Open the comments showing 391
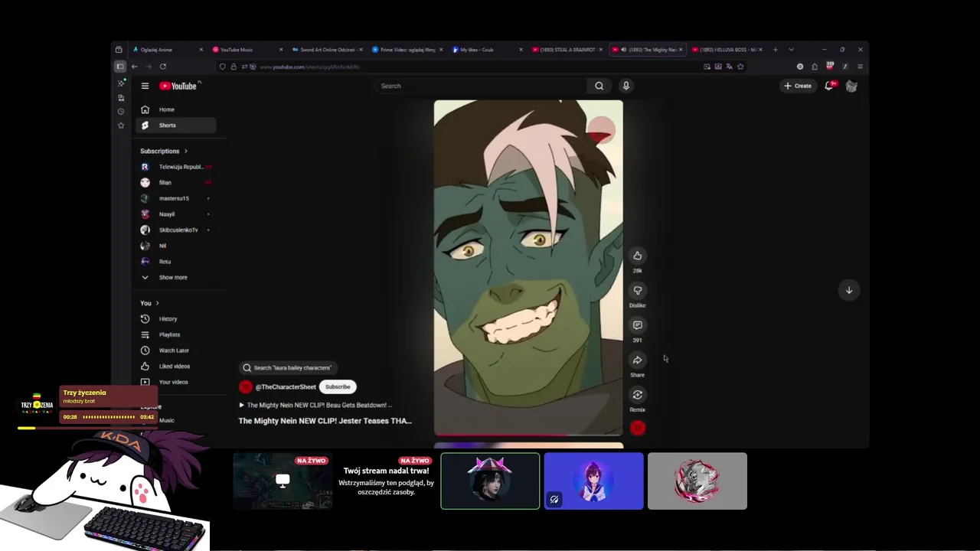The width and height of the screenshot is (980, 551). pos(637,325)
